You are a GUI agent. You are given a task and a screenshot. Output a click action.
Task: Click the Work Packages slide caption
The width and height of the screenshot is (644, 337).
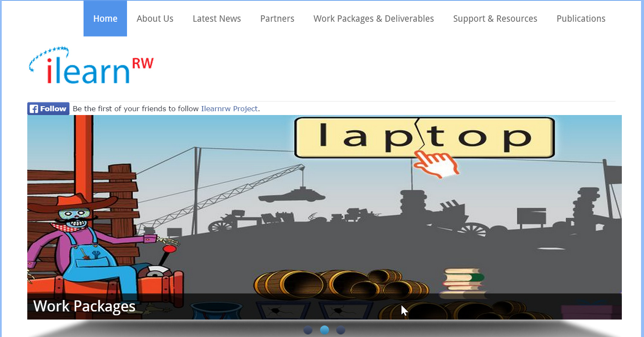click(x=84, y=306)
